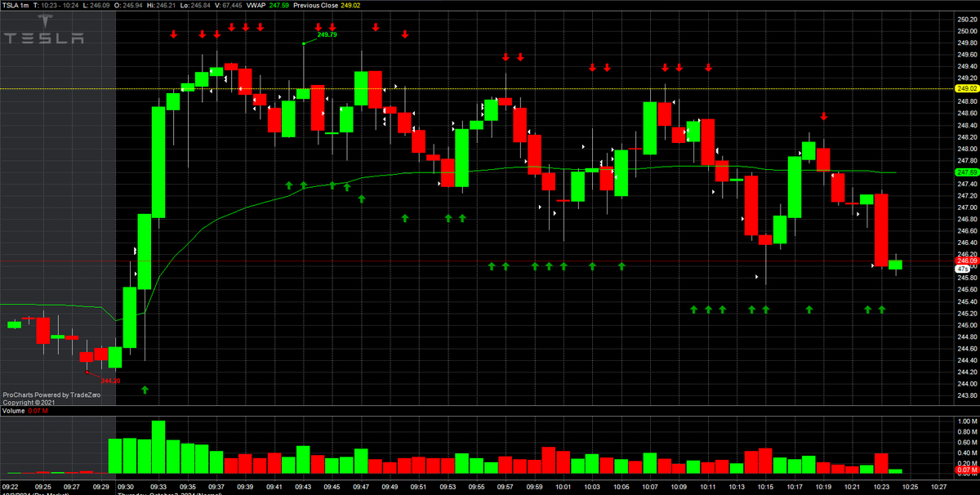Click the yellow 249.02 previous close price tag

click(x=967, y=88)
